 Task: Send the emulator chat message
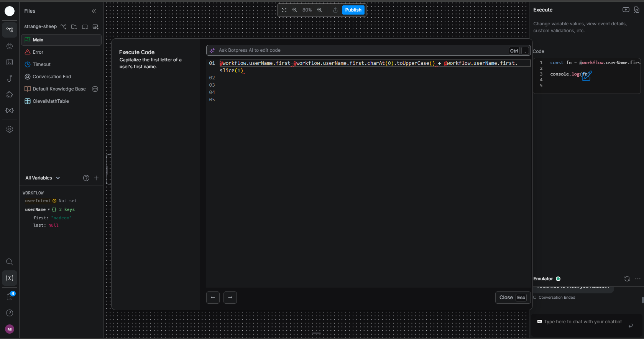coord(631,326)
